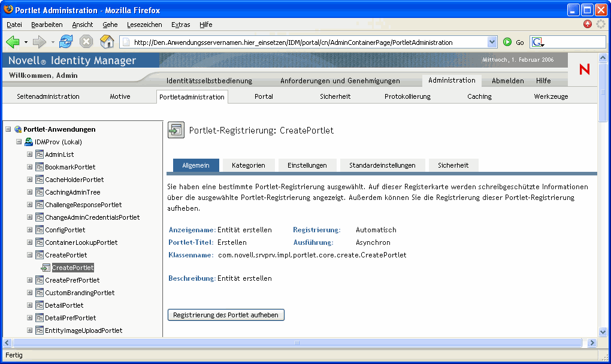Click the vertical scrollbar down arrow

coord(603,332)
